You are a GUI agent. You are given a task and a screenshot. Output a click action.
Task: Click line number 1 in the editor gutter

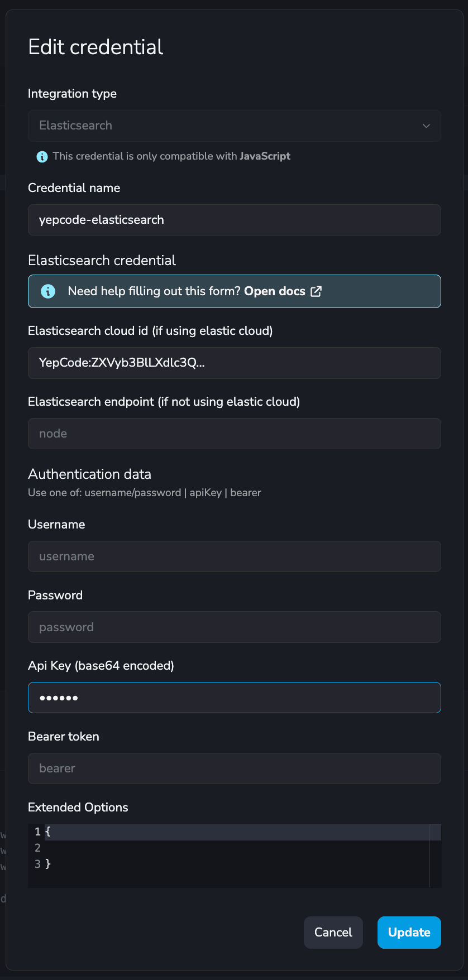[x=37, y=832]
